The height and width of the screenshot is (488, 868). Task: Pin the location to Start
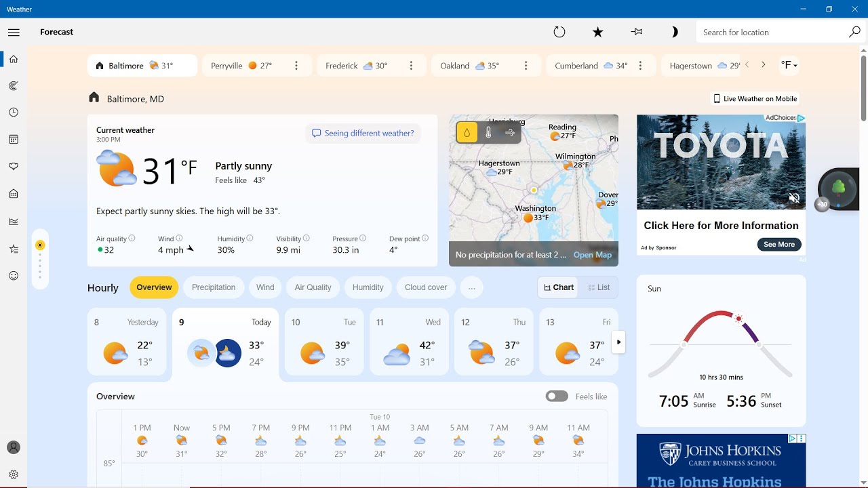pyautogui.click(x=636, y=32)
